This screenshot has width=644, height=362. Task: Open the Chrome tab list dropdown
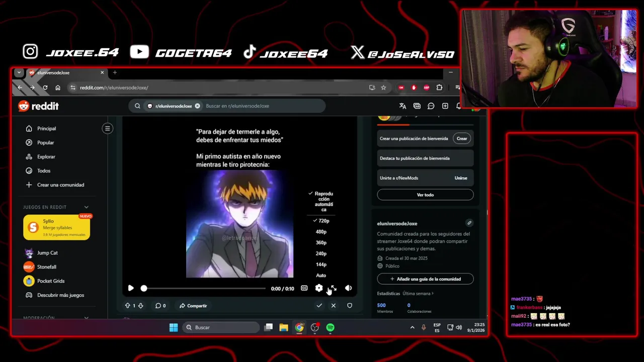click(x=19, y=73)
